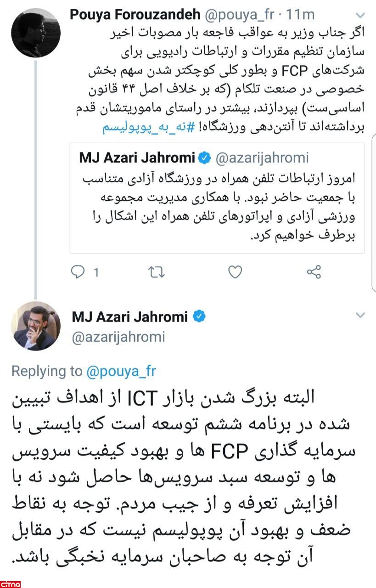
Task: Open MJ Azari Jahromi's profile picture
Action: [36, 326]
